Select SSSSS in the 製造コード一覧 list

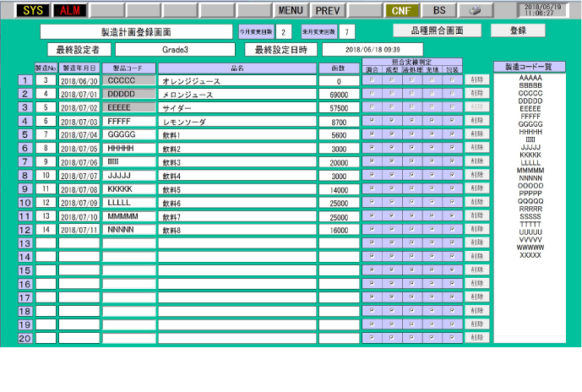tap(530, 216)
